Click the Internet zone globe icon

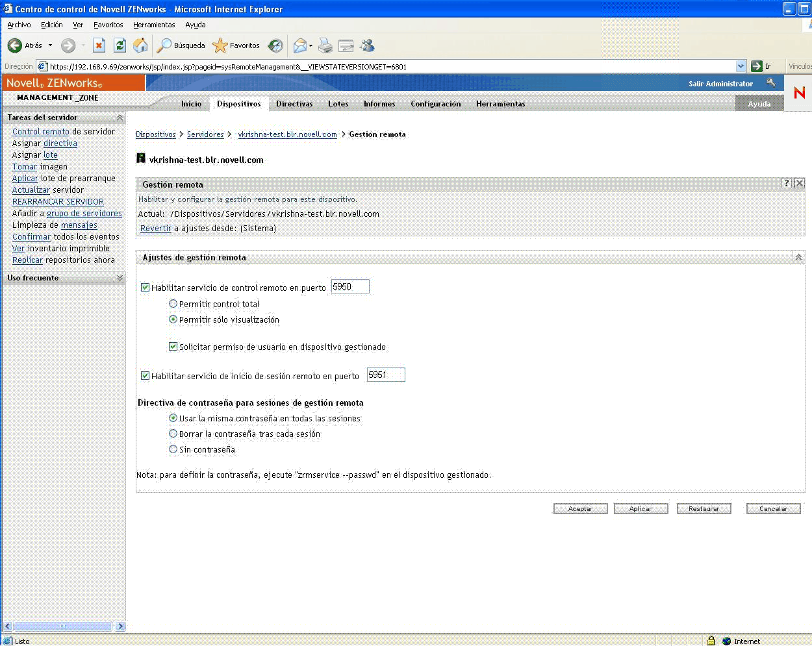coord(727,641)
